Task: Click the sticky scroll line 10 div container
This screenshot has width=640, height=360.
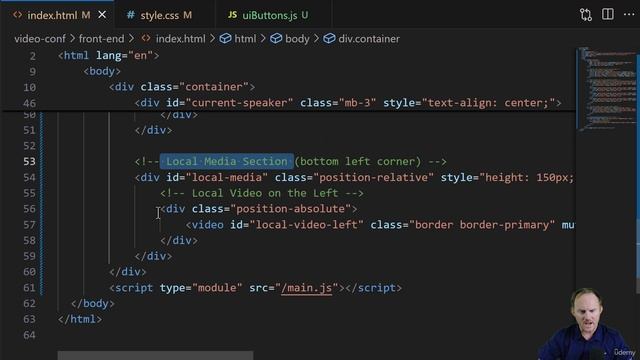Action: pos(182,87)
